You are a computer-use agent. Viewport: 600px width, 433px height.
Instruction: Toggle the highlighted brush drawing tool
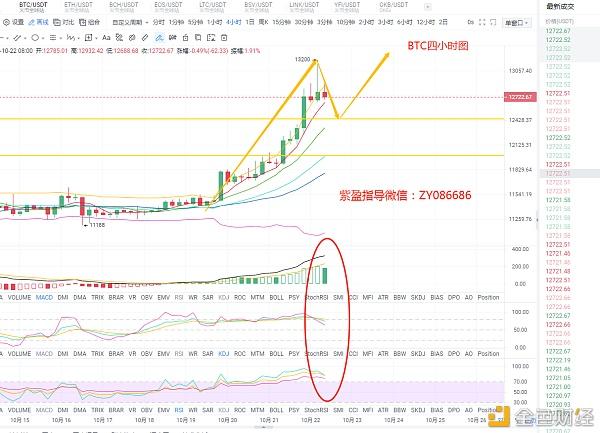[x=159, y=37]
